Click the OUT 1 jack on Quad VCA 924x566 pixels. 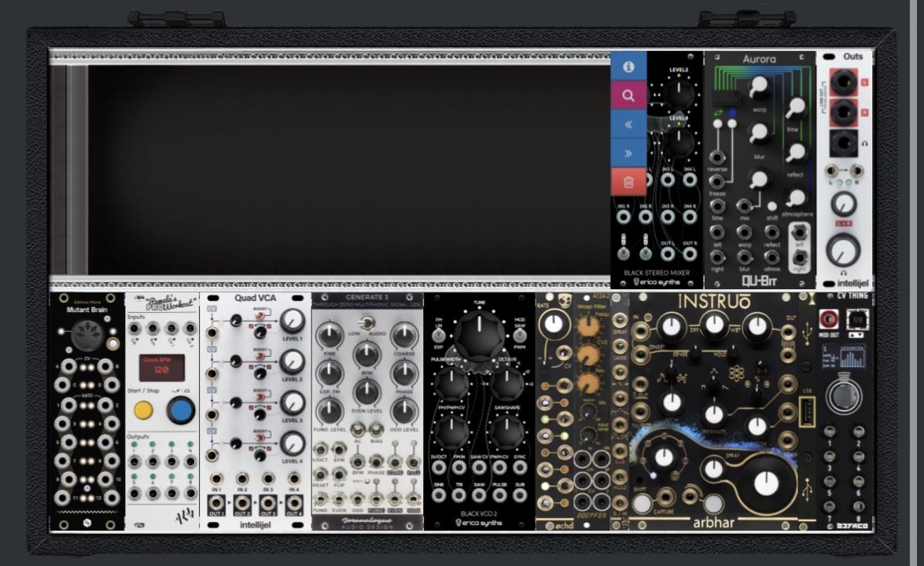coord(216,504)
